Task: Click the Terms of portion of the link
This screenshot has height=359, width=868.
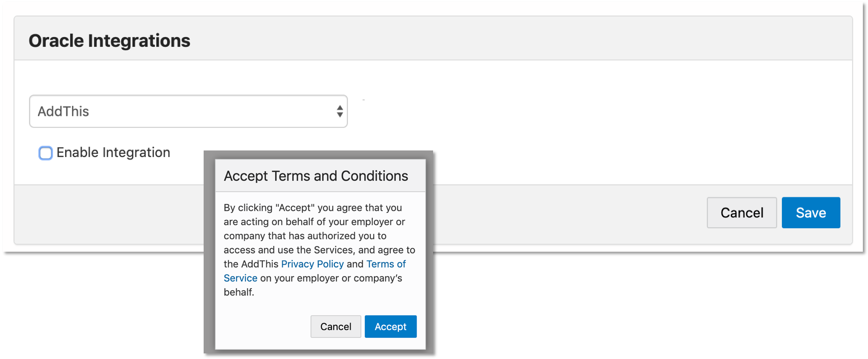Action: click(386, 264)
